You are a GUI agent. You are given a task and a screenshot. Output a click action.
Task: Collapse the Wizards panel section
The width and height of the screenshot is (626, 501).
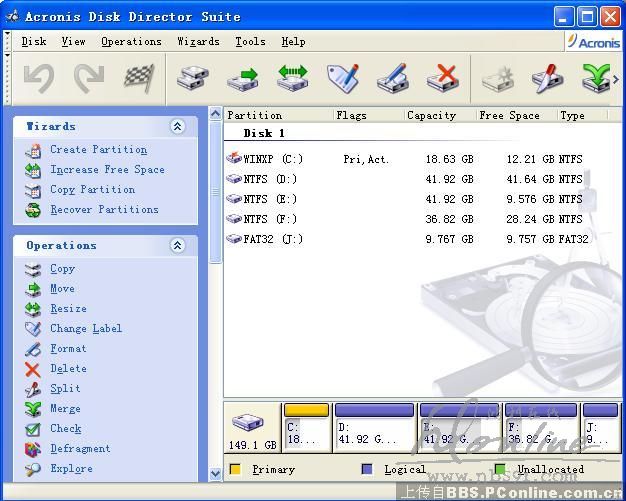pos(178,127)
